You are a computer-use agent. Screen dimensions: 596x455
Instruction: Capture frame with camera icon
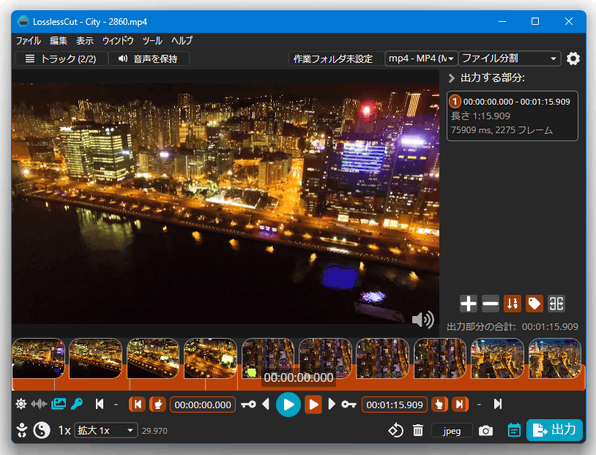485,431
